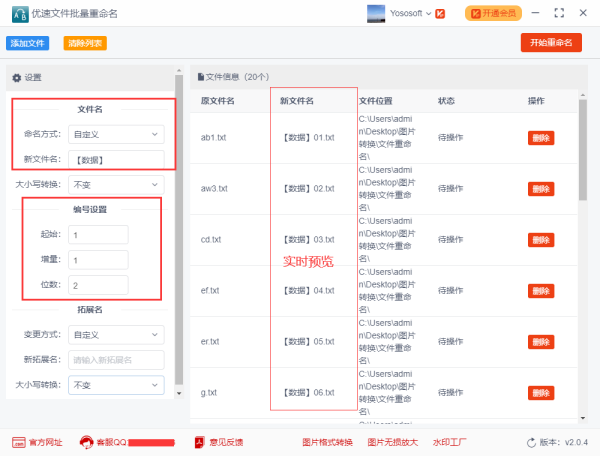600x456 pixels.
Task: Click the 清除列表 button
Action: tap(85, 43)
